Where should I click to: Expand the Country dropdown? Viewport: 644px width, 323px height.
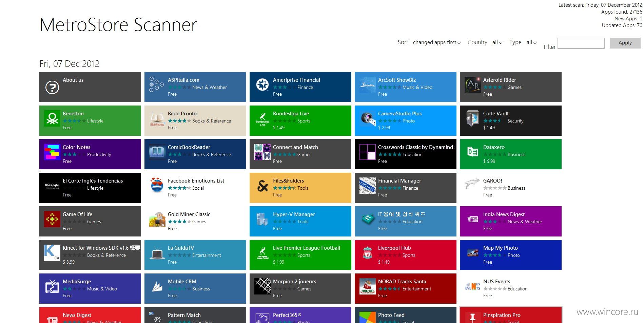pos(497,42)
